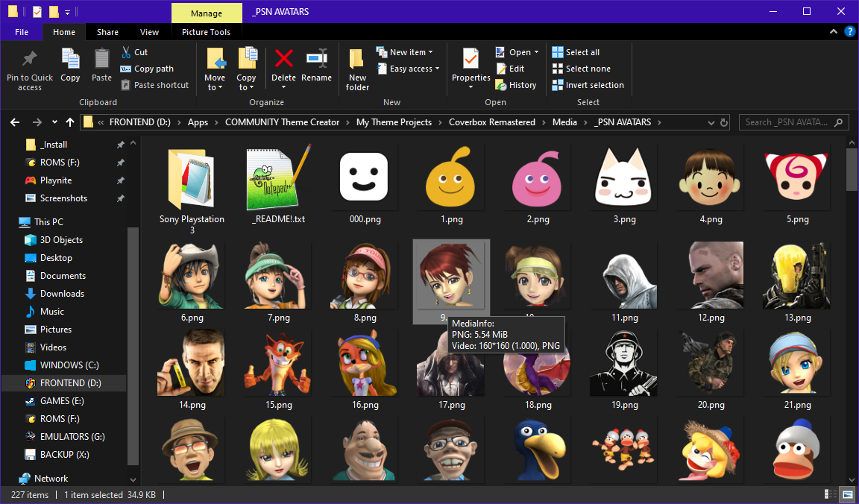
Task: Refresh the current folder view
Action: click(x=724, y=123)
